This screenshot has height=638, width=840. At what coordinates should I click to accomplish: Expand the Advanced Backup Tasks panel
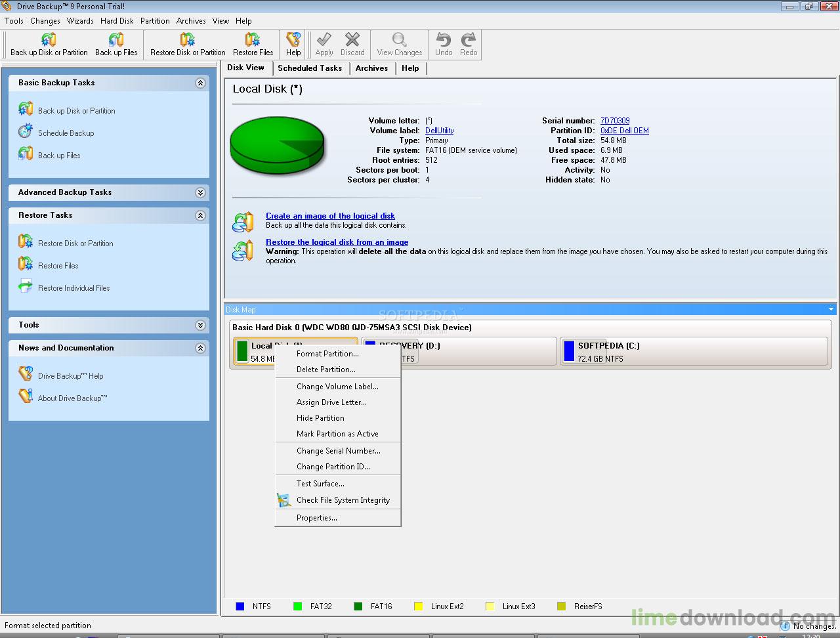point(200,193)
